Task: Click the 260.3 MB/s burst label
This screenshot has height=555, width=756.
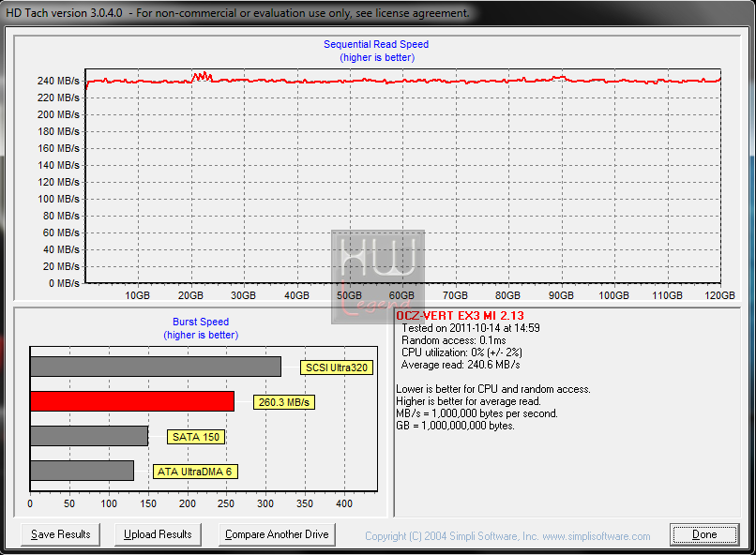Action: point(284,402)
